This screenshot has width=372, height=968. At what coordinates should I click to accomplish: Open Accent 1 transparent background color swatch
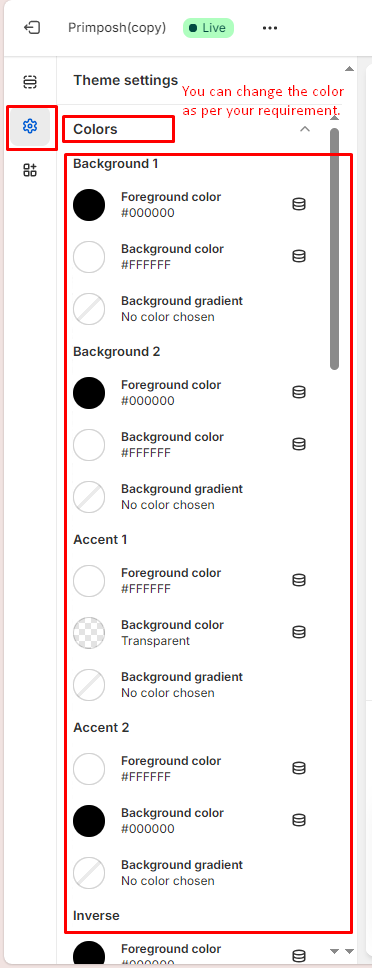point(89,633)
